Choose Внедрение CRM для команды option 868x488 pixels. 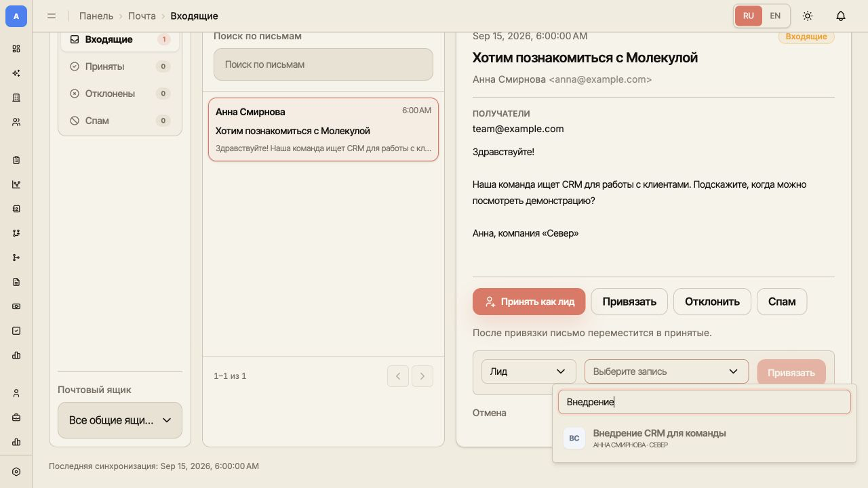pos(705,438)
